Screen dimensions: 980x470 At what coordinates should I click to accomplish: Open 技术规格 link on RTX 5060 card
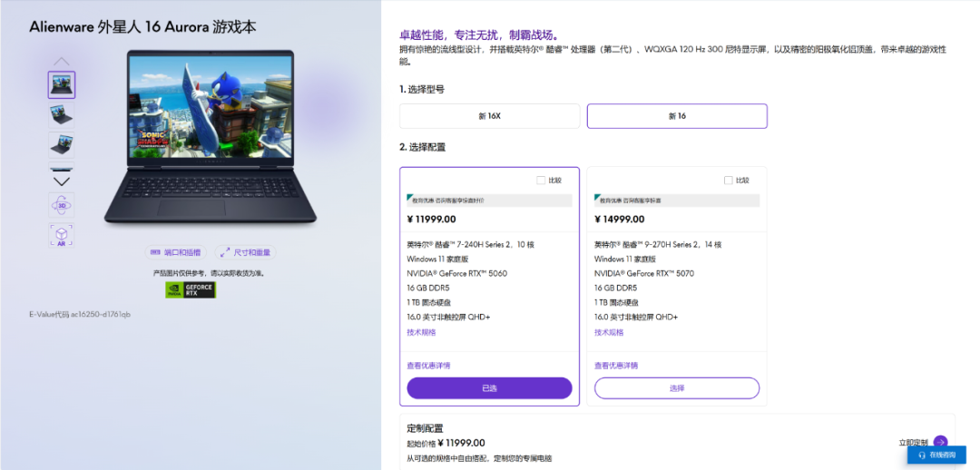tap(421, 332)
